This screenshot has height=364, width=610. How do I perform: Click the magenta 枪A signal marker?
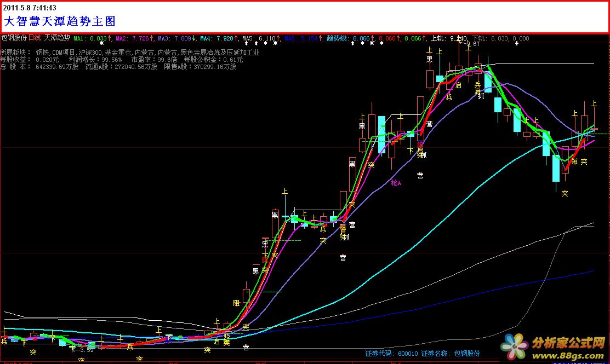pos(396,183)
